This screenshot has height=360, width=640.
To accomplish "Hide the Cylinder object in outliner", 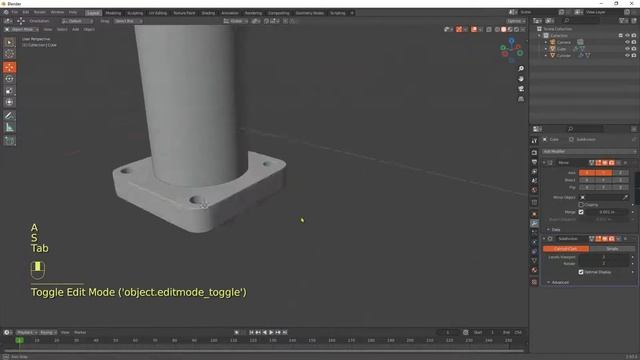I will click(x=627, y=55).
